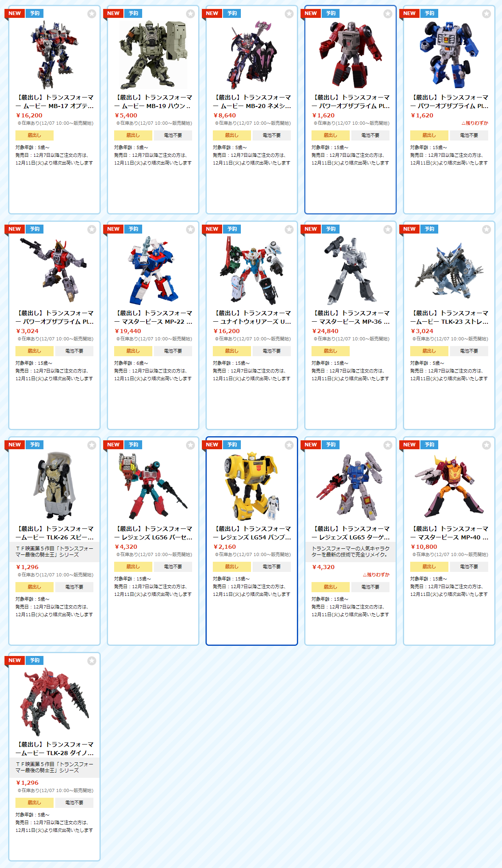Favorite star on LG54 Bumblebee card
The width and height of the screenshot is (502, 868).
point(289,445)
